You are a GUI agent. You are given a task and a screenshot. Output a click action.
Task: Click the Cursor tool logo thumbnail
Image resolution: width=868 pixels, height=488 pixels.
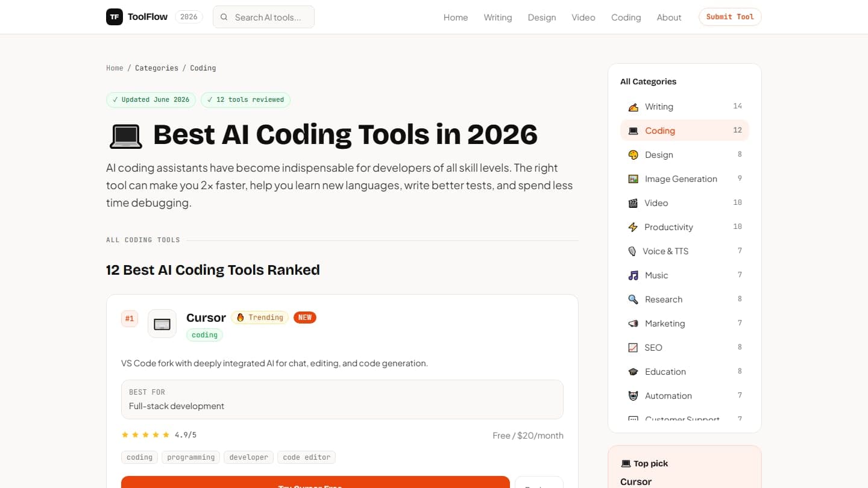tap(162, 324)
